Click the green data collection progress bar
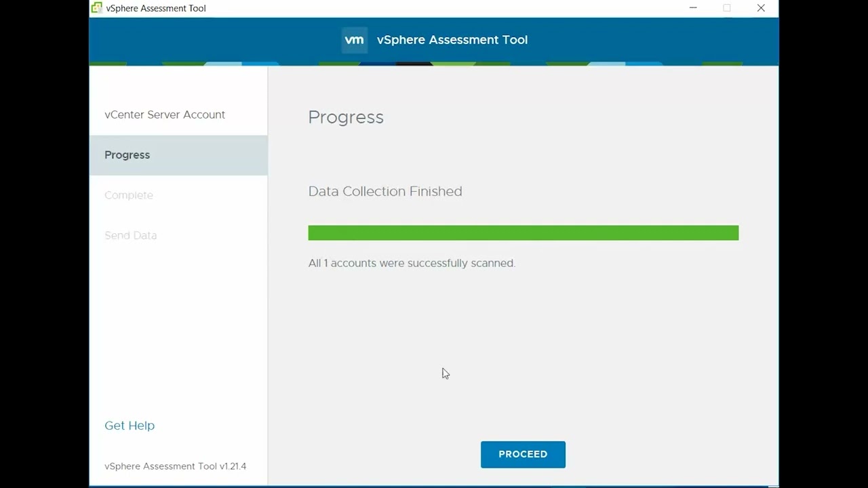Image resolution: width=868 pixels, height=488 pixels. click(x=524, y=233)
